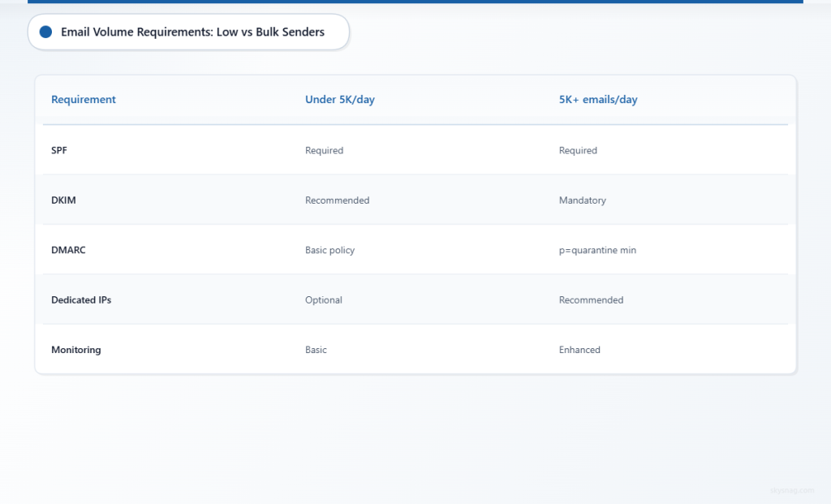Select the SPF row label

(61, 150)
